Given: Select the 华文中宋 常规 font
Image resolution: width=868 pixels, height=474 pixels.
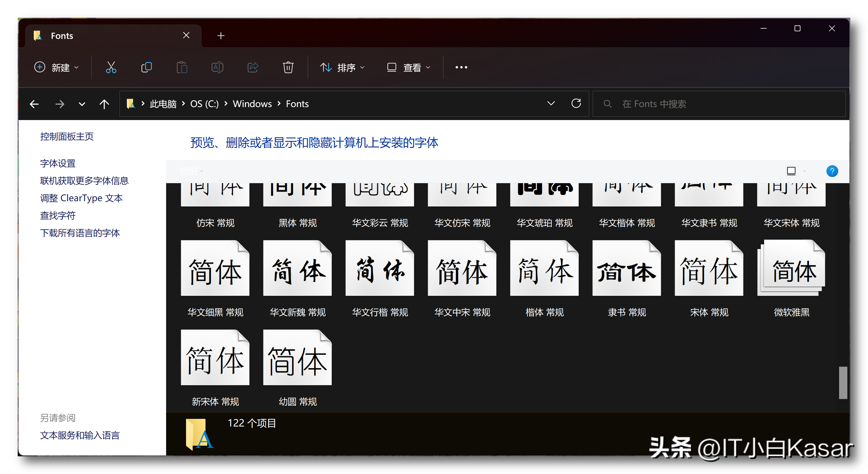Looking at the screenshot, I should click(x=462, y=279).
